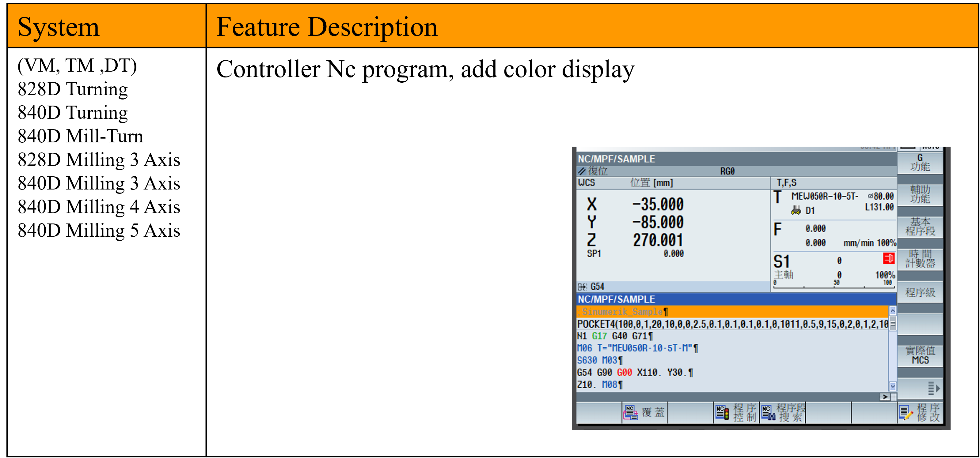Switch to 實際值 MCS softkey
This screenshot has height=458, width=980.
(x=920, y=355)
